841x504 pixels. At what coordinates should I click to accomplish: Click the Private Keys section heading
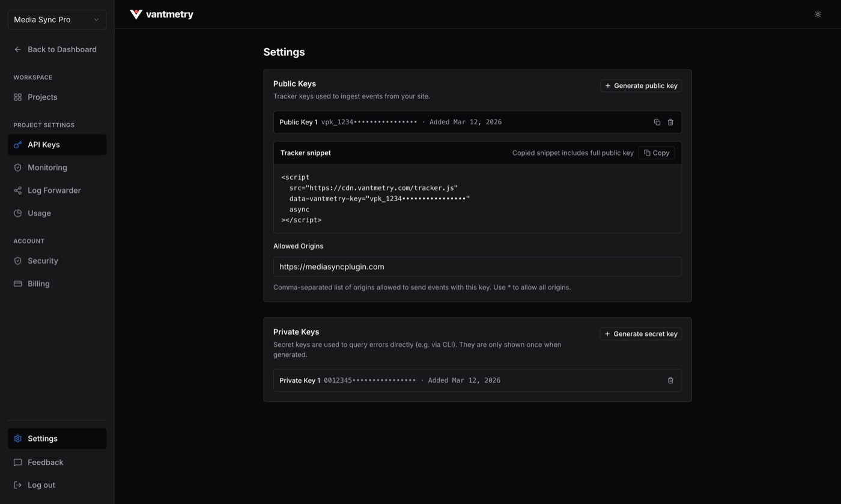click(296, 332)
